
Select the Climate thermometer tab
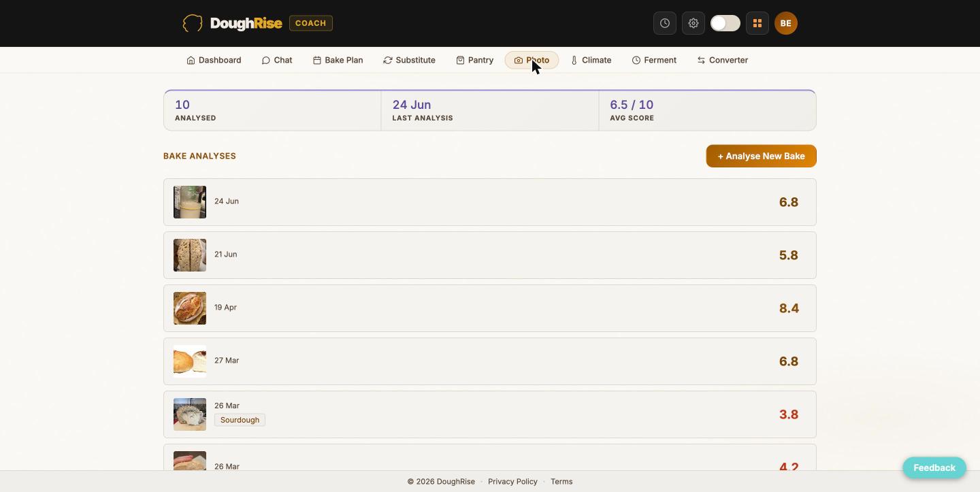coord(591,60)
